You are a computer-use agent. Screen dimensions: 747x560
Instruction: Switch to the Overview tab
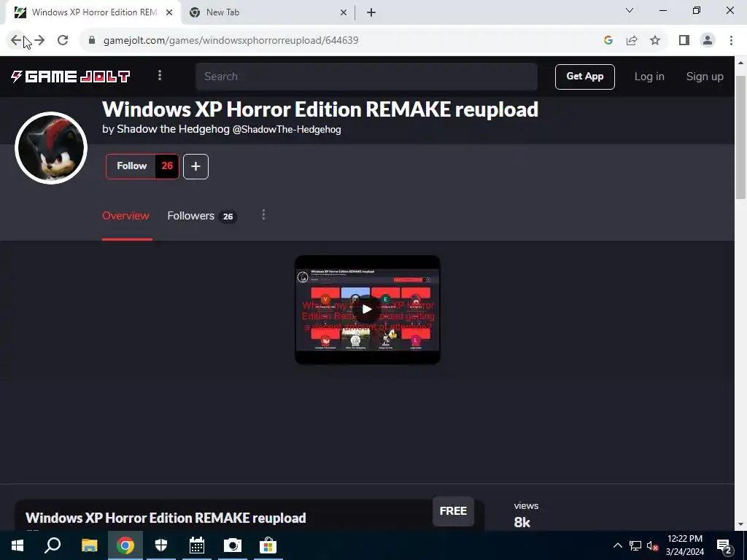click(125, 216)
